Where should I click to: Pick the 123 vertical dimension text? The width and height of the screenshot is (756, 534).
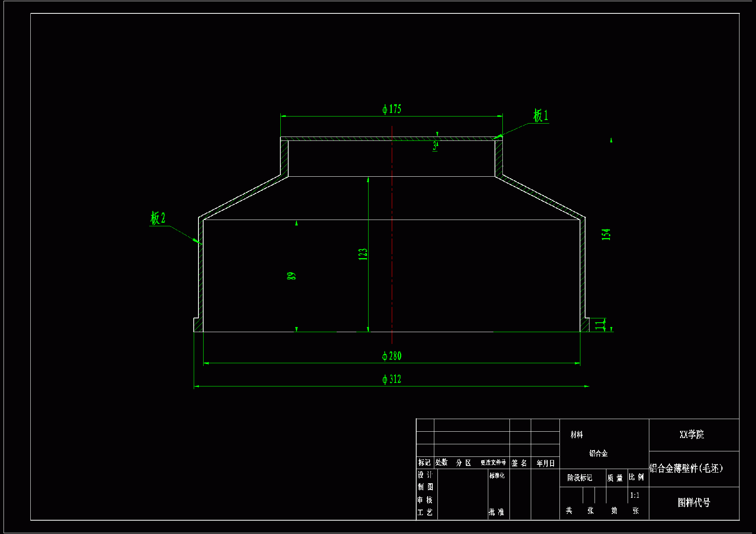(x=363, y=254)
